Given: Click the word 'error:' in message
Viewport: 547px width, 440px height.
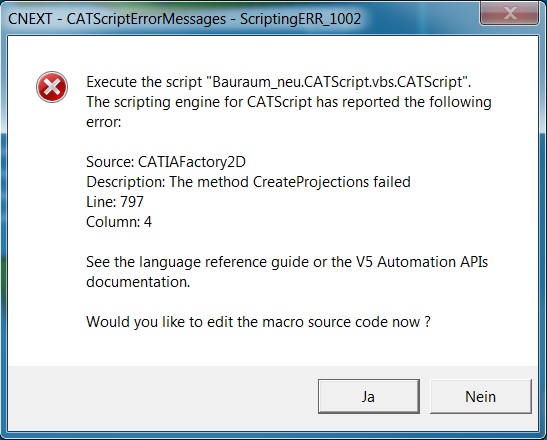Looking at the screenshot, I should click(x=104, y=122).
